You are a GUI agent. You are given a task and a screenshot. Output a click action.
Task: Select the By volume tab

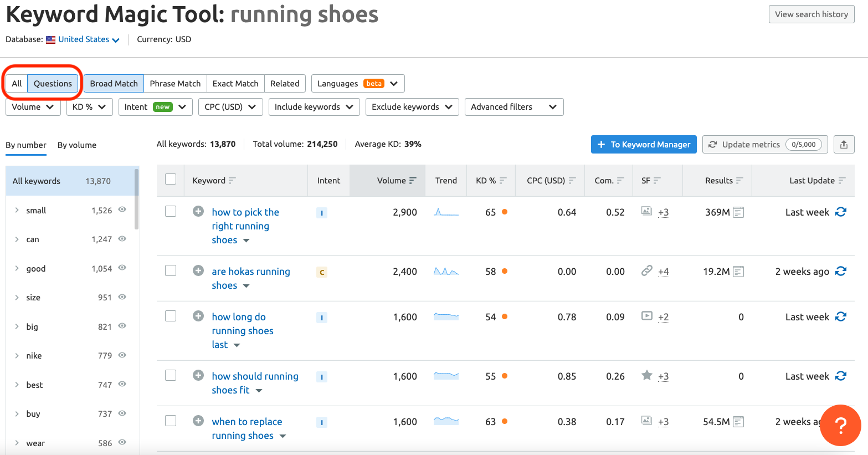coord(77,145)
